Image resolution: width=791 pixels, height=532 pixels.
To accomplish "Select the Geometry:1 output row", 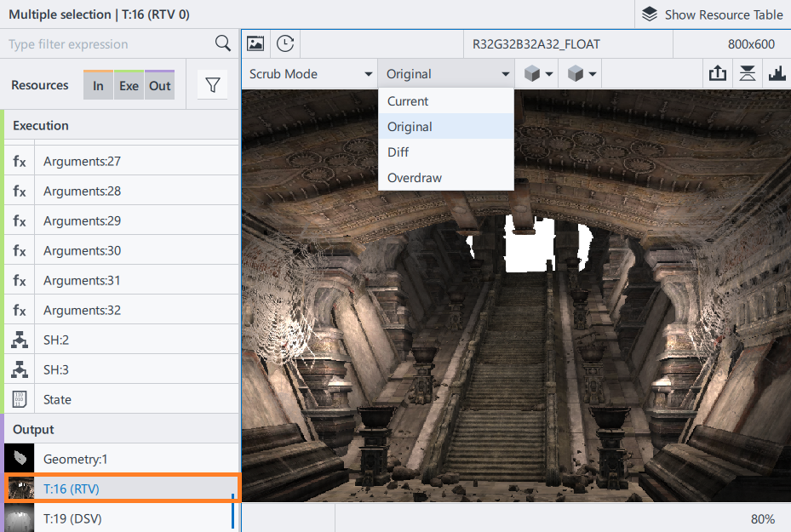I will 122,459.
